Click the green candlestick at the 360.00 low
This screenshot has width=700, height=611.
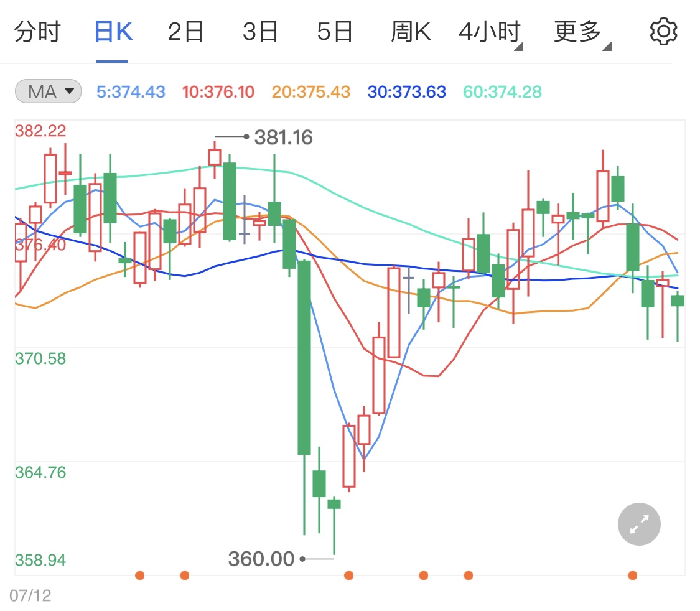click(334, 505)
